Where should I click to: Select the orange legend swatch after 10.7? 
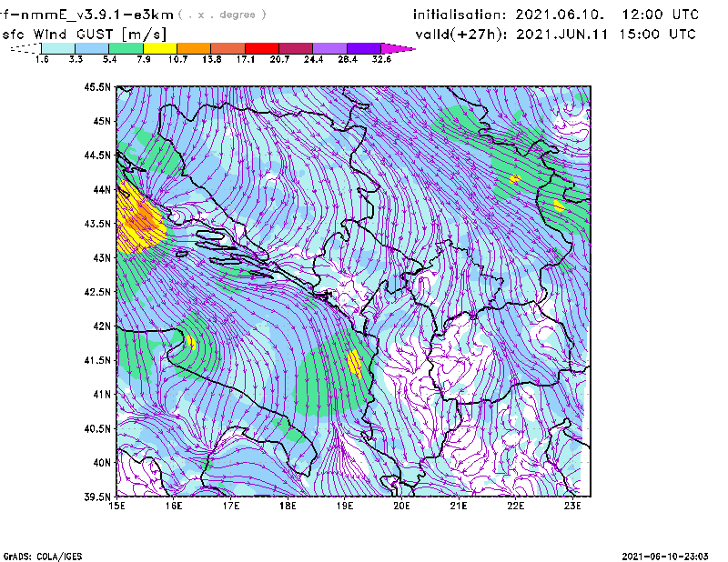194,48
